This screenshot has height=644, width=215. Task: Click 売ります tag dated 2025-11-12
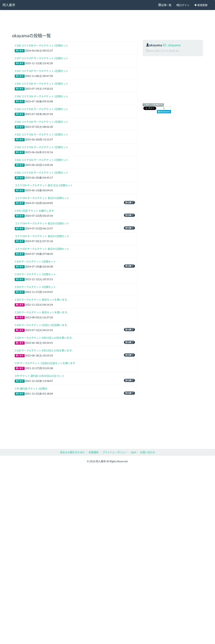pyautogui.click(x=20, y=64)
